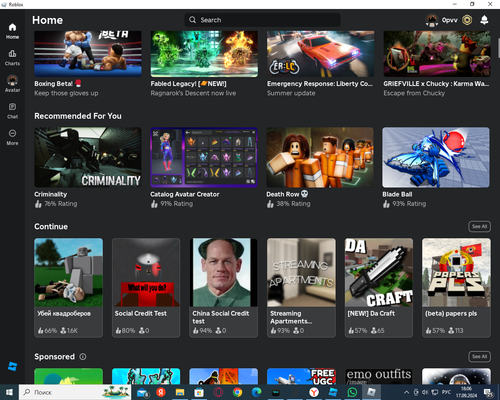This screenshot has height=400, width=500.
Task: Open Opera browser from the taskbar
Action: tap(218, 392)
